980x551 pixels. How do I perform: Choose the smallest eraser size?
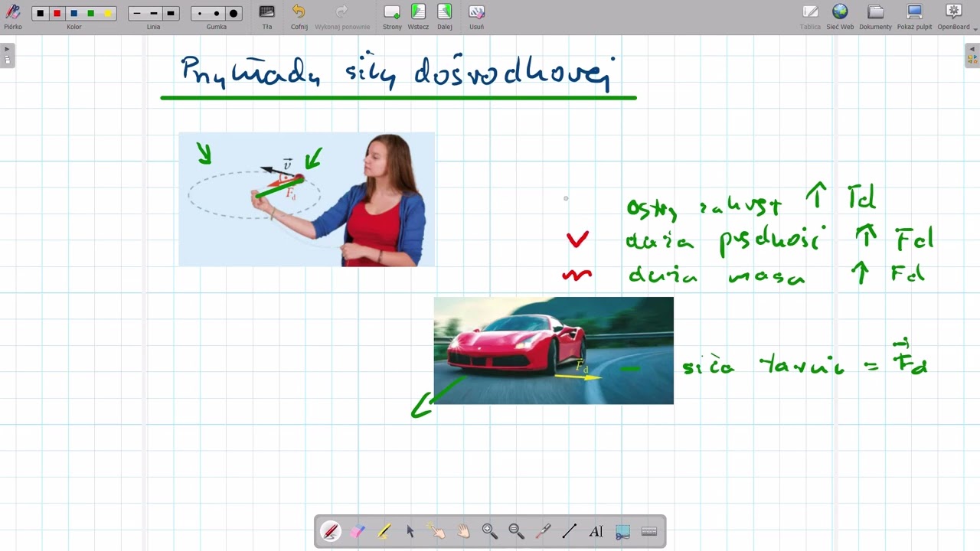200,13
